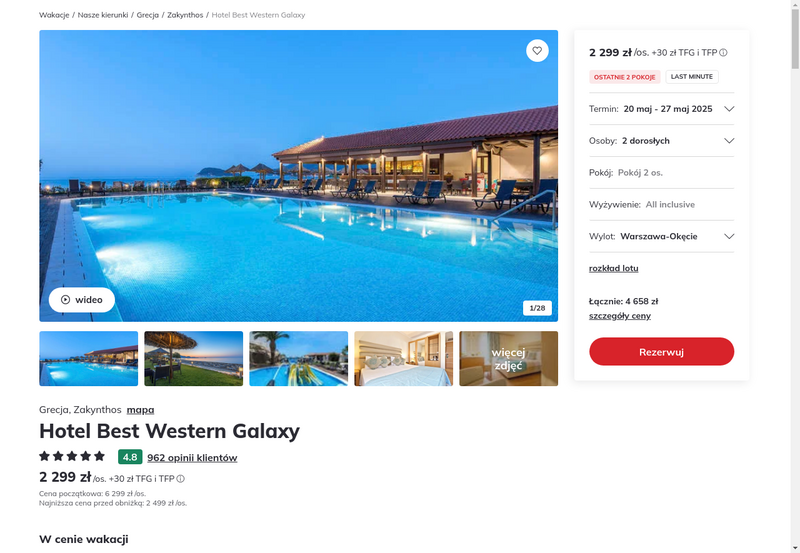
Task: Select the water slide thumbnail
Action: pos(298,359)
